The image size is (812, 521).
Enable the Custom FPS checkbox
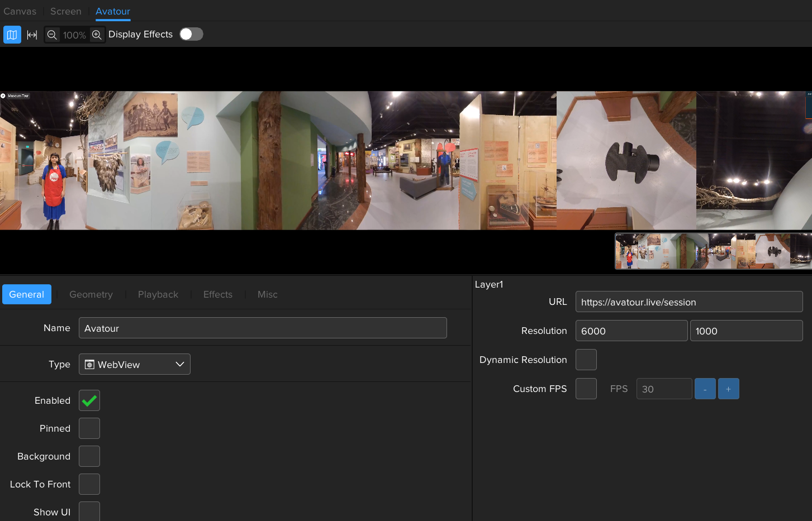(x=586, y=389)
